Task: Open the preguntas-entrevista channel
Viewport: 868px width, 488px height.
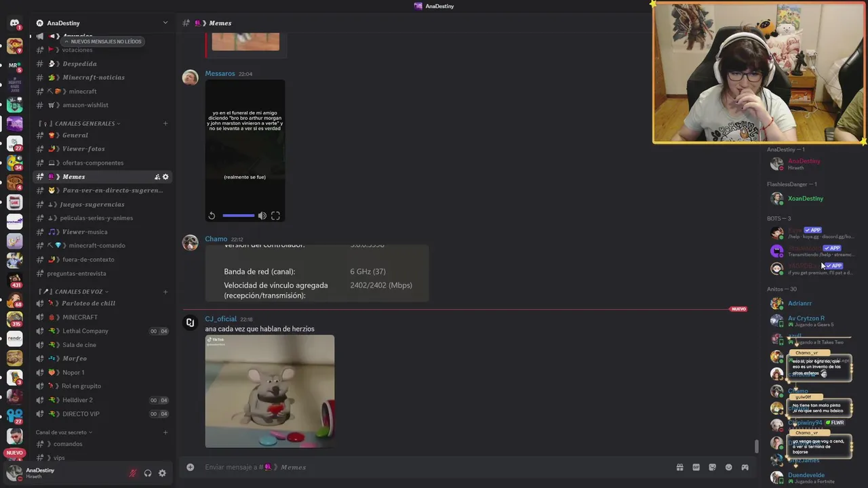Action: 102,273
